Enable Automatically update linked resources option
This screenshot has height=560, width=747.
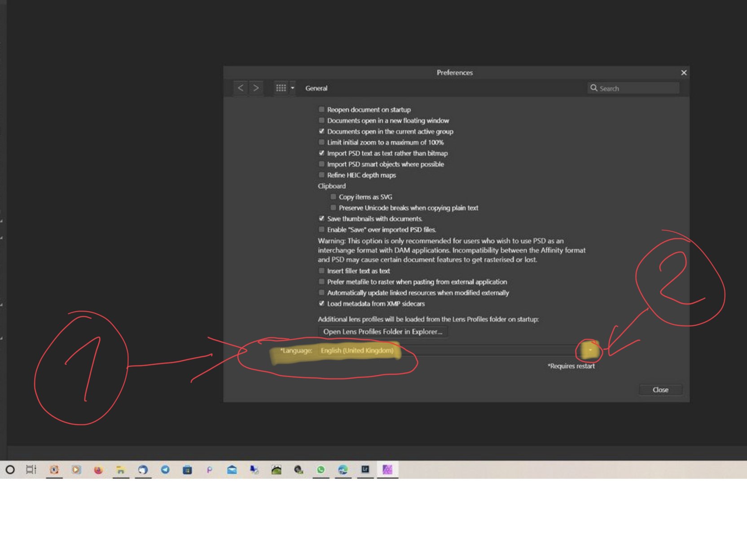pos(321,293)
